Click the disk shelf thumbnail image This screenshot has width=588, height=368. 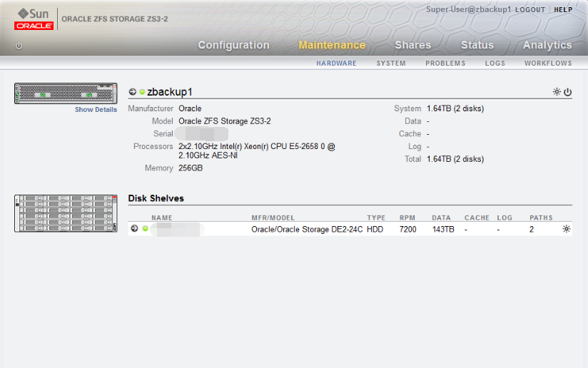[x=66, y=214]
